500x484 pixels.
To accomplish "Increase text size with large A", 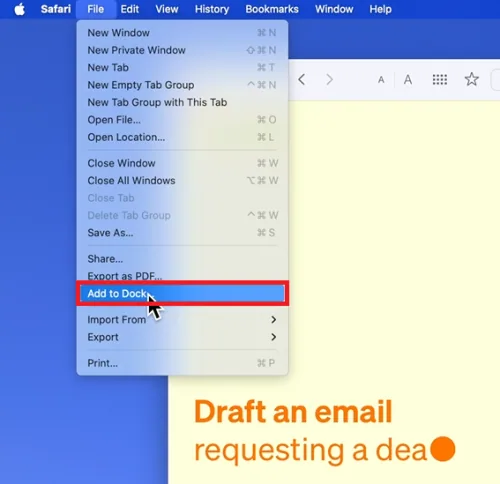I will coord(408,80).
